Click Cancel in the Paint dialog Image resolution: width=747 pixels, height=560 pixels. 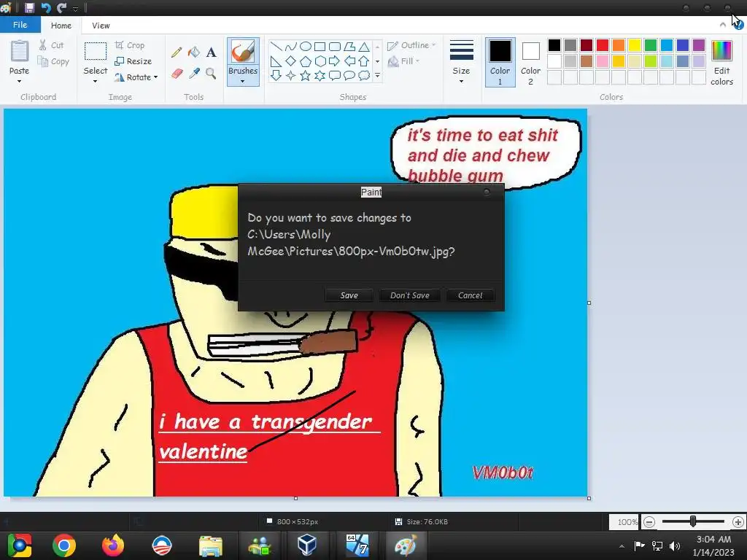(471, 295)
